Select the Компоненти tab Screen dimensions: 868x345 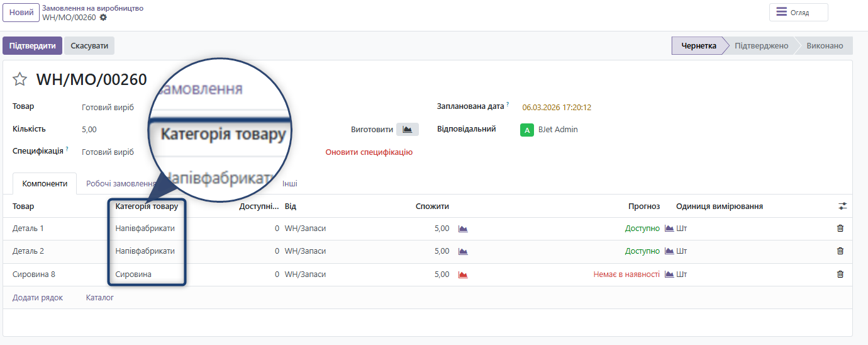tap(45, 184)
